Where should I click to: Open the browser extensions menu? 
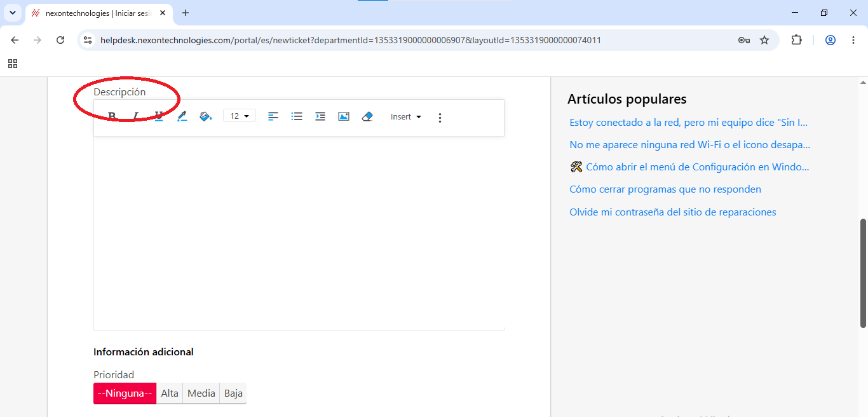[797, 40]
